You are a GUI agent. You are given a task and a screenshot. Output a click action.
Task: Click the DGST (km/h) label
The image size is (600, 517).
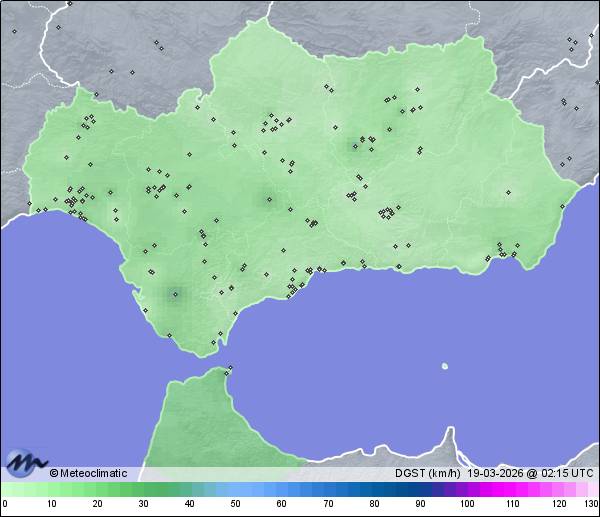(427, 473)
